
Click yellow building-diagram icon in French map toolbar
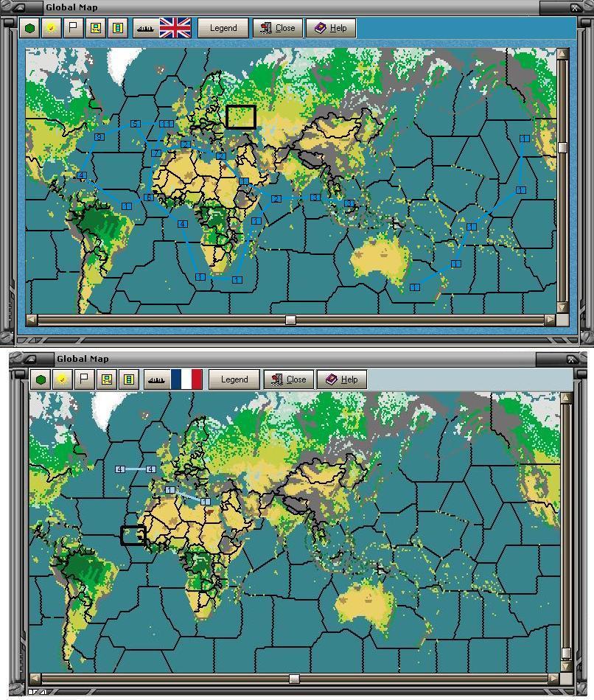point(107,379)
